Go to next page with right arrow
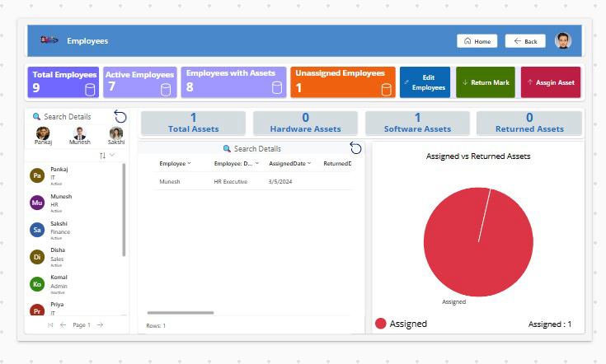606x364 pixels. [100, 325]
